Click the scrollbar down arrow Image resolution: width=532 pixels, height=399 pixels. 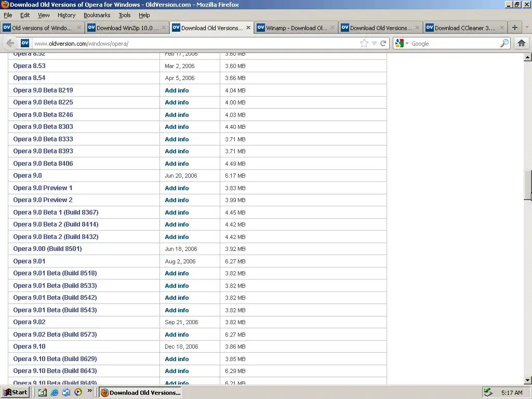tap(527, 380)
